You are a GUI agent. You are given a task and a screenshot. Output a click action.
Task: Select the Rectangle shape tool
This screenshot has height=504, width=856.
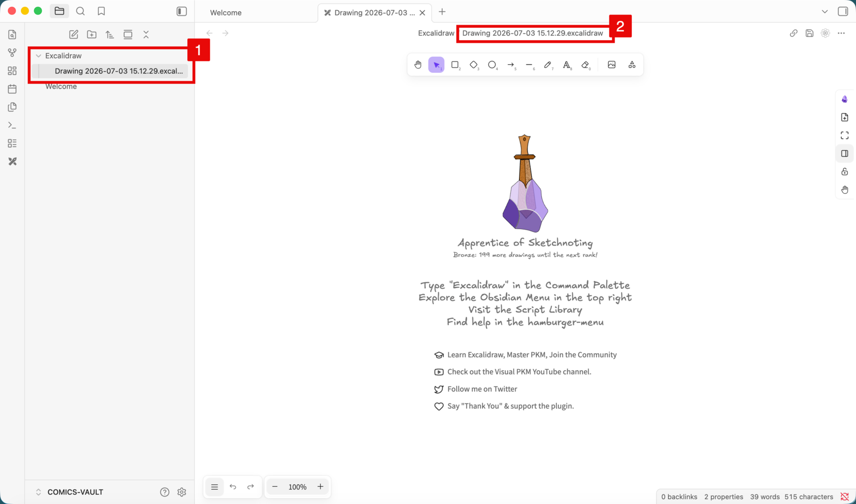pyautogui.click(x=455, y=65)
